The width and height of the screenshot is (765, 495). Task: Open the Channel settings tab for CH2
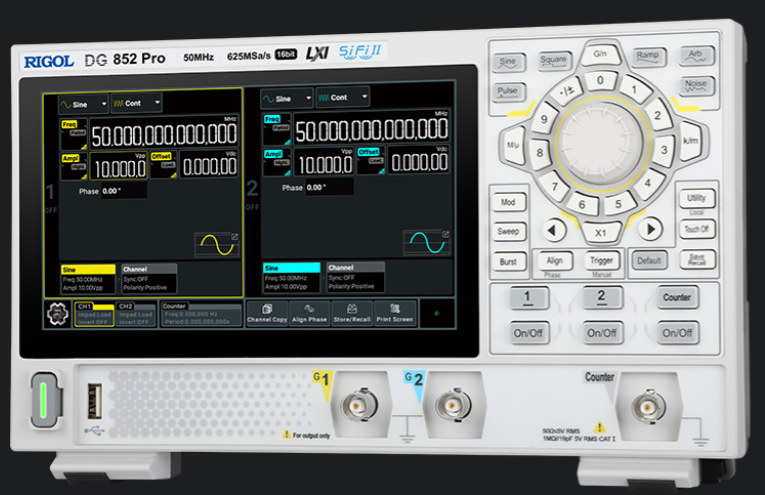pos(356,277)
